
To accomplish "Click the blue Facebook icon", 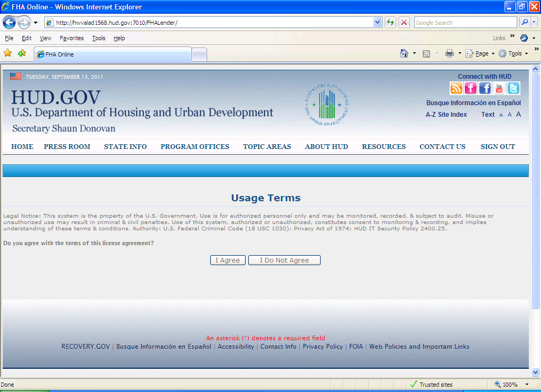I will click(x=485, y=88).
